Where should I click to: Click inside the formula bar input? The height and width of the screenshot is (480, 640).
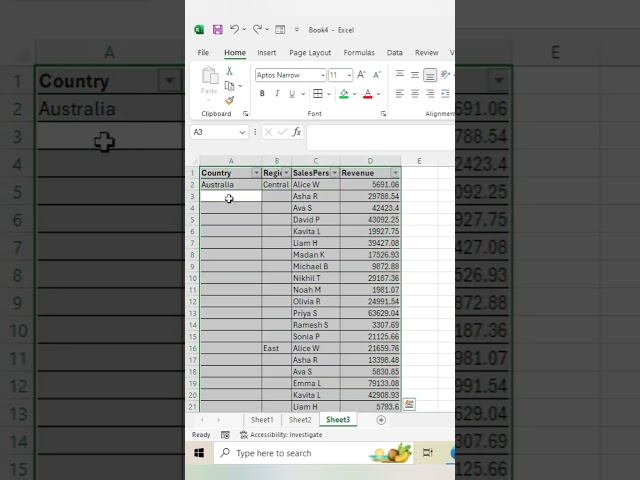point(380,137)
